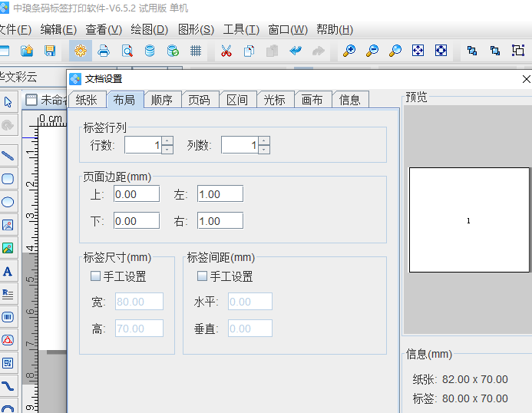Open the 查看(V) menu
This screenshot has width=532, height=413.
click(x=104, y=30)
